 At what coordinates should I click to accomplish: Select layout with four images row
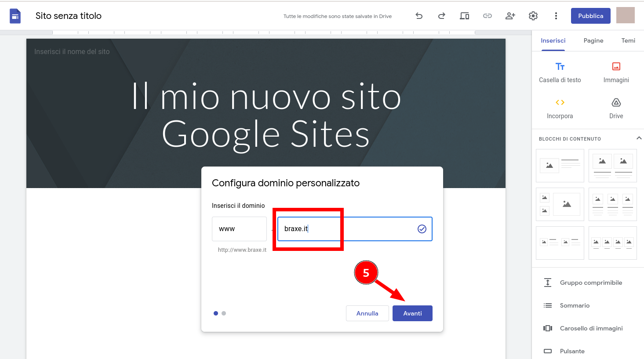[x=613, y=243]
